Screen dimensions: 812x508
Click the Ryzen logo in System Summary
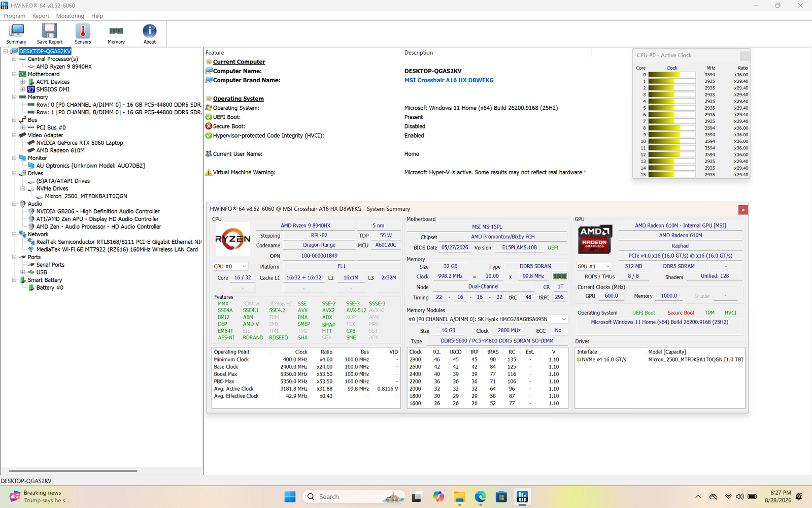(232, 239)
